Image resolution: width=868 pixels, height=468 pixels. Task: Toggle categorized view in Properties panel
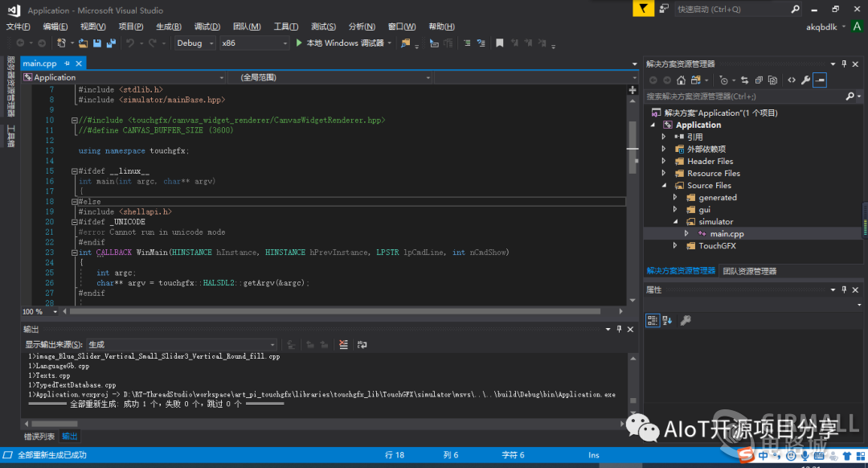652,320
